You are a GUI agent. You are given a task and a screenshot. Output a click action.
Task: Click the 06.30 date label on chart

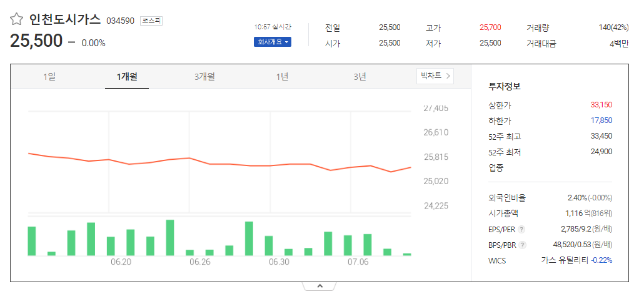click(x=279, y=262)
